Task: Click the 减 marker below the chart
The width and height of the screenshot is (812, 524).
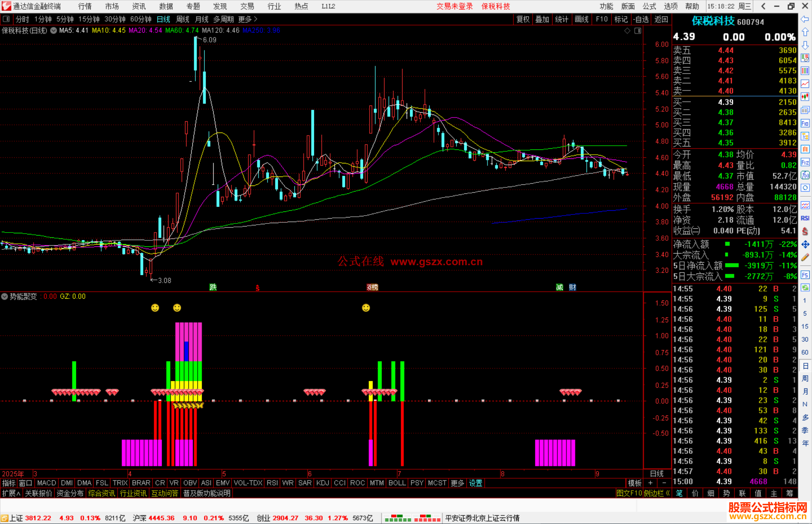Action: click(559, 287)
